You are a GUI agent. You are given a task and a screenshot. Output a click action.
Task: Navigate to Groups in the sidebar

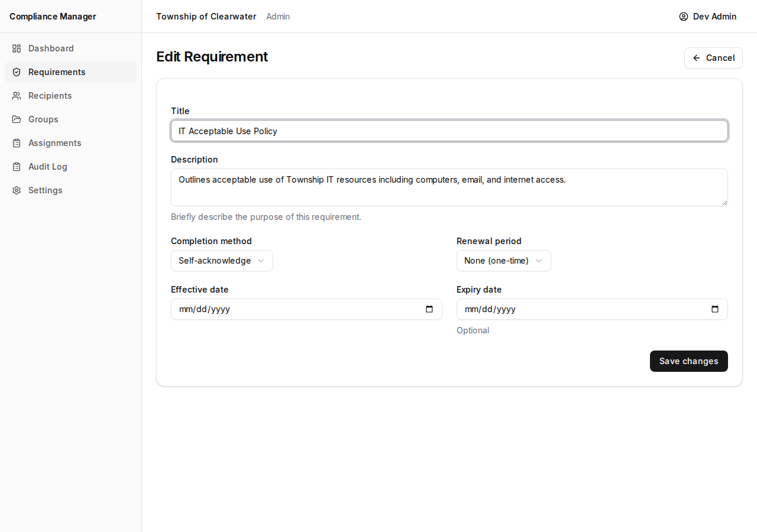70,119
